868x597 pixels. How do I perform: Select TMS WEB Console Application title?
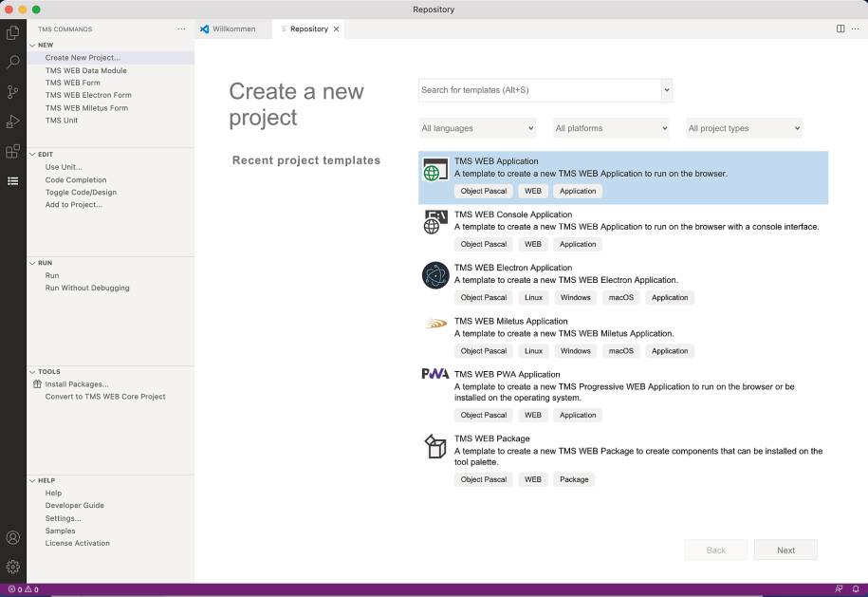point(513,215)
